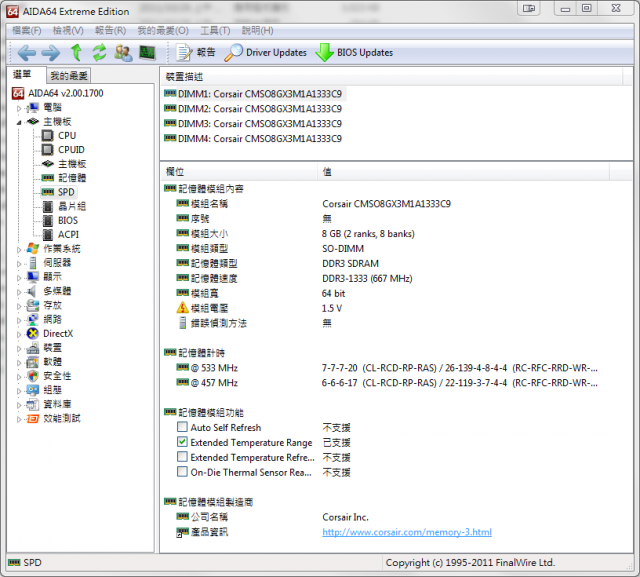Select DIMM1 Corsair module row

coord(253,94)
